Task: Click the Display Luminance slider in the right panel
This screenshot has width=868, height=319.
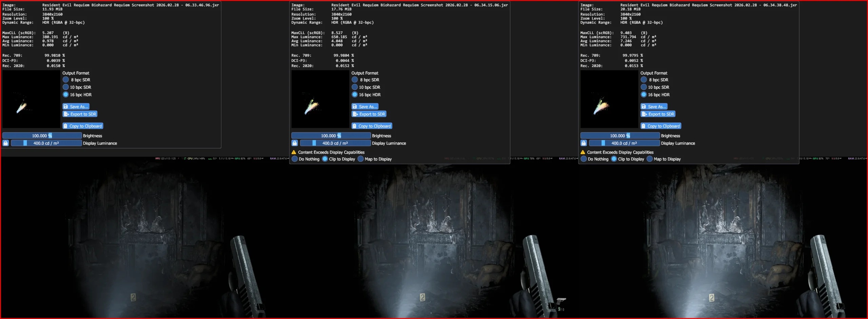Action: 624,143
